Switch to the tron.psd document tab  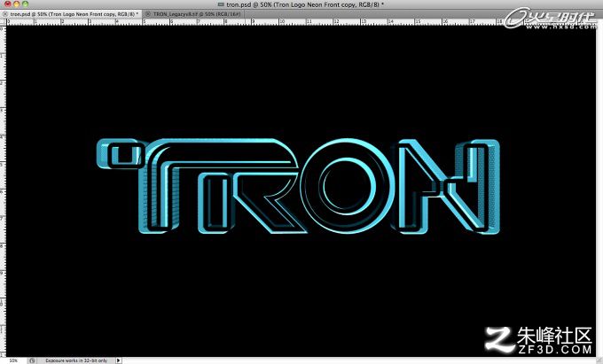click(x=73, y=14)
